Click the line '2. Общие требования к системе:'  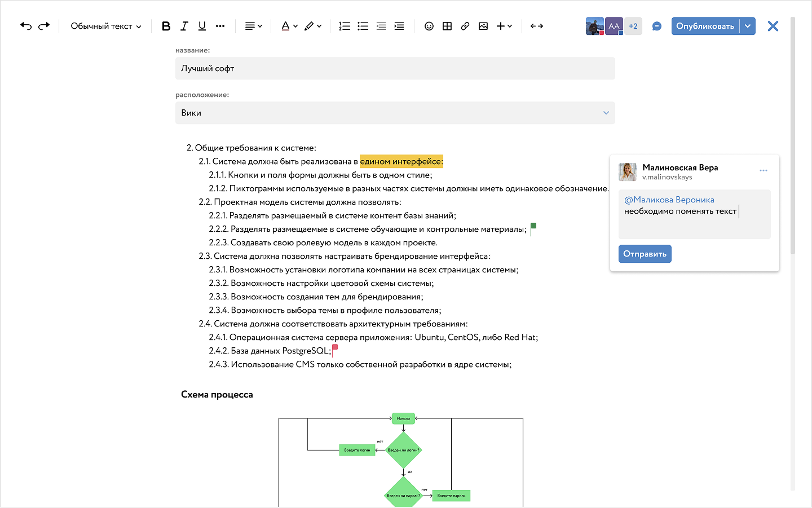click(x=251, y=148)
